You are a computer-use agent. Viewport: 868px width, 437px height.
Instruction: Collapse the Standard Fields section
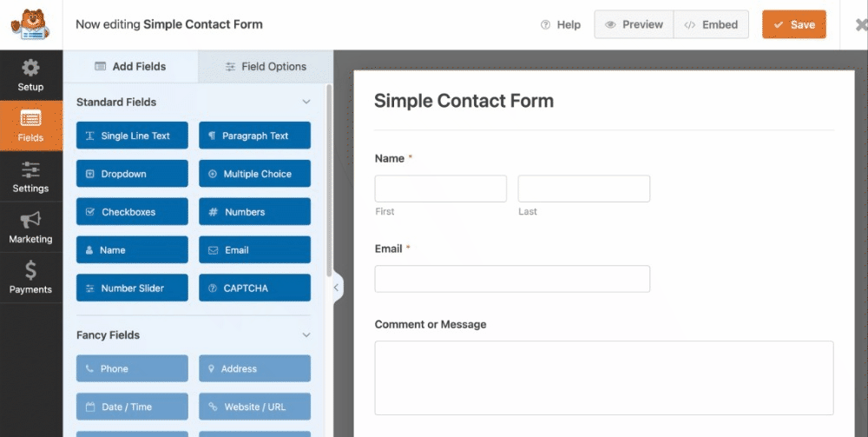point(306,102)
